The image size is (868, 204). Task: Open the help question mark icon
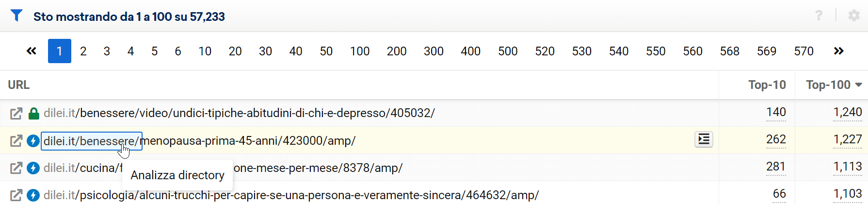[819, 16]
